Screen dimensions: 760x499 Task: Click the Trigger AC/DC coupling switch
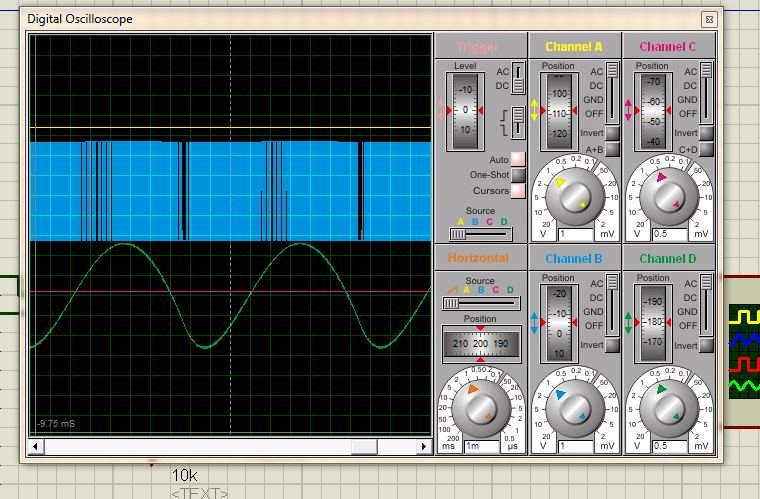click(518, 78)
